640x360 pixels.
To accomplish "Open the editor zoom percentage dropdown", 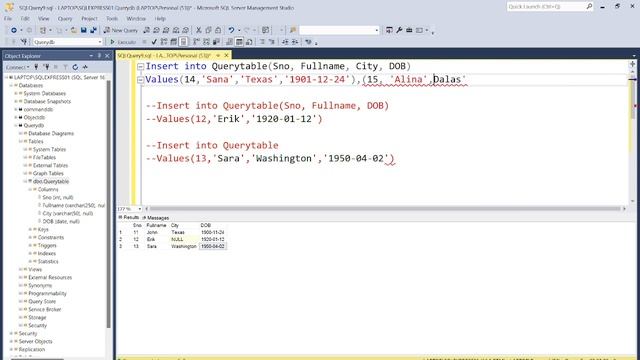I will [x=140, y=209].
